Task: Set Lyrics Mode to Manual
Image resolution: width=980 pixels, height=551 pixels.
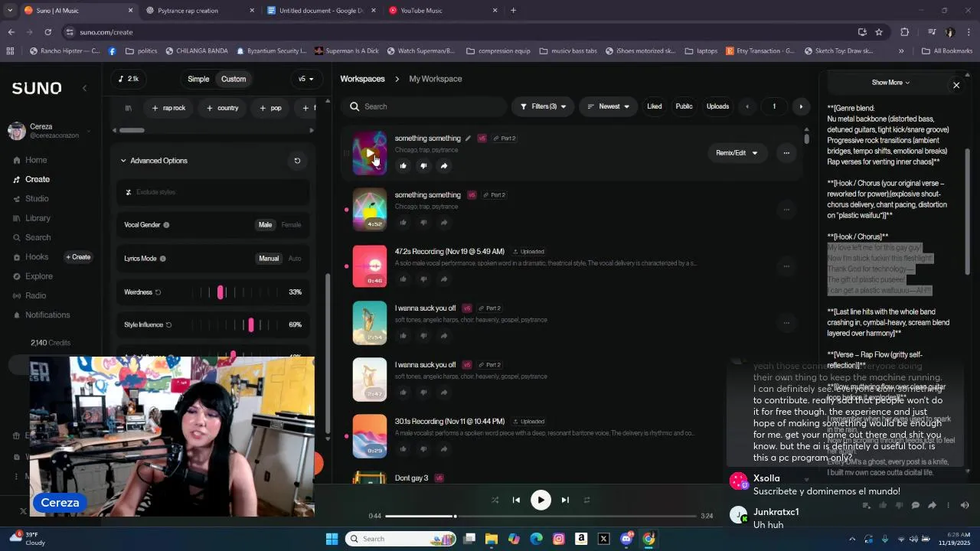Action: click(x=269, y=259)
